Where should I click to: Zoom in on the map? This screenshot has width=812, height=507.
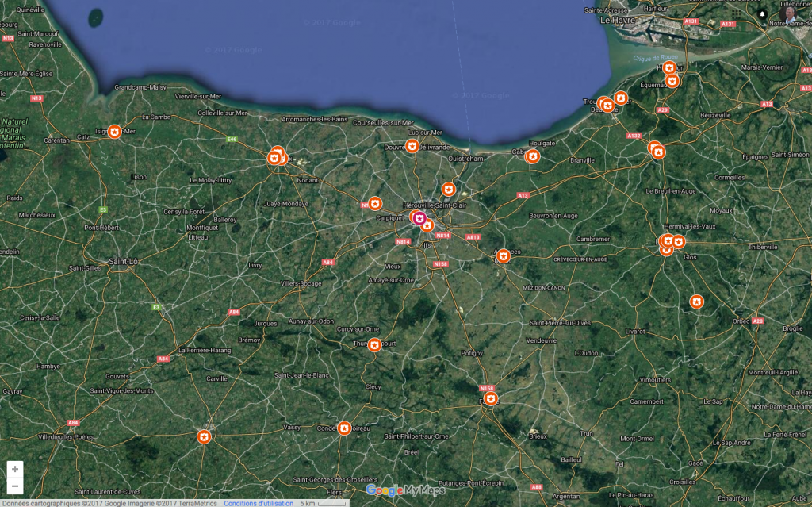15,469
